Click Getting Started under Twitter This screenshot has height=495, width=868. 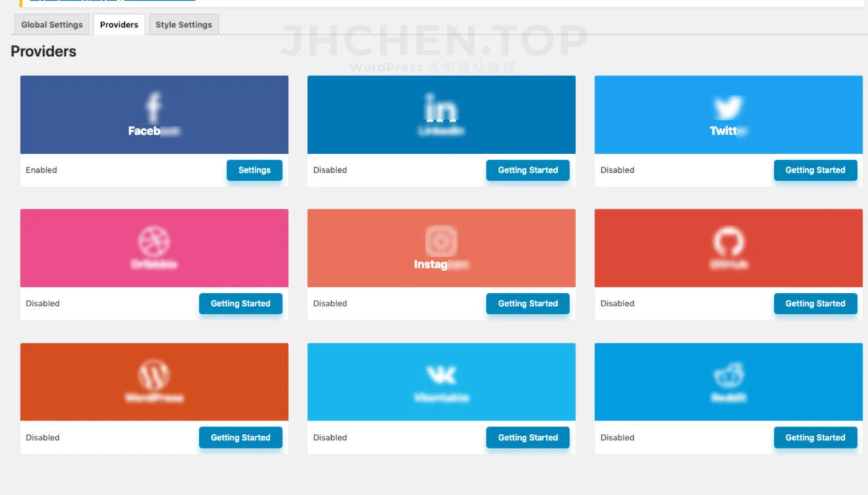point(815,170)
